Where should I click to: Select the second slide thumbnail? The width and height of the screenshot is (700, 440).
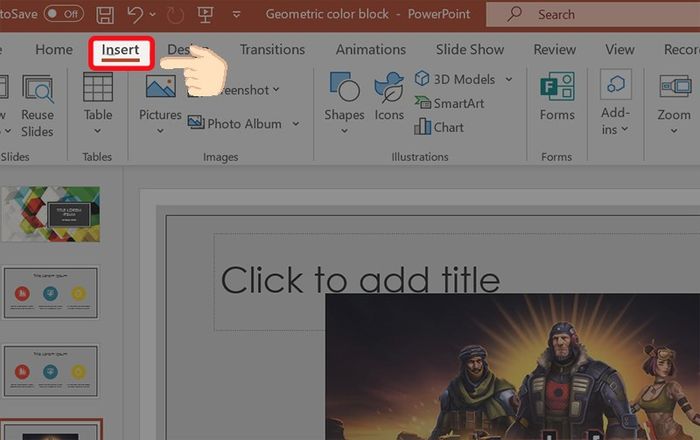pyautogui.click(x=51, y=293)
